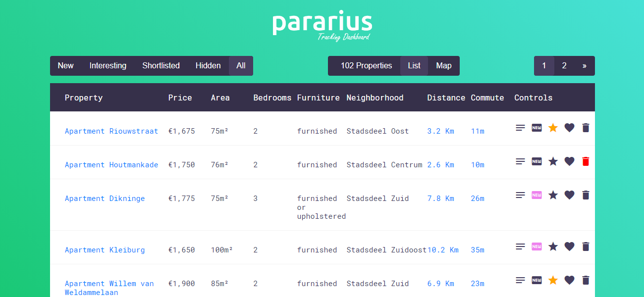Open details list icon for Apartment Riouwstraat

[520, 128]
